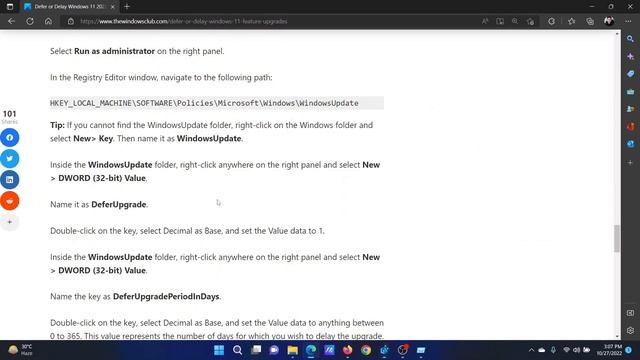Open microphone status tray icon

click(553, 350)
